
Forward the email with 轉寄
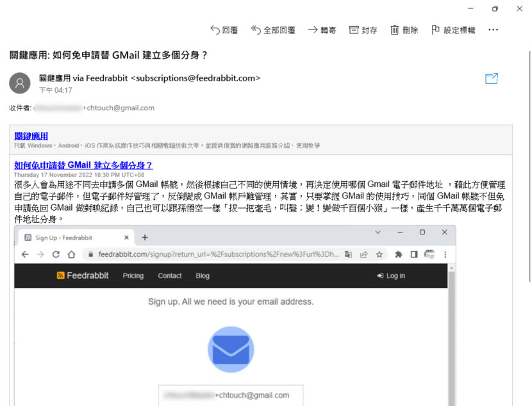click(322, 30)
